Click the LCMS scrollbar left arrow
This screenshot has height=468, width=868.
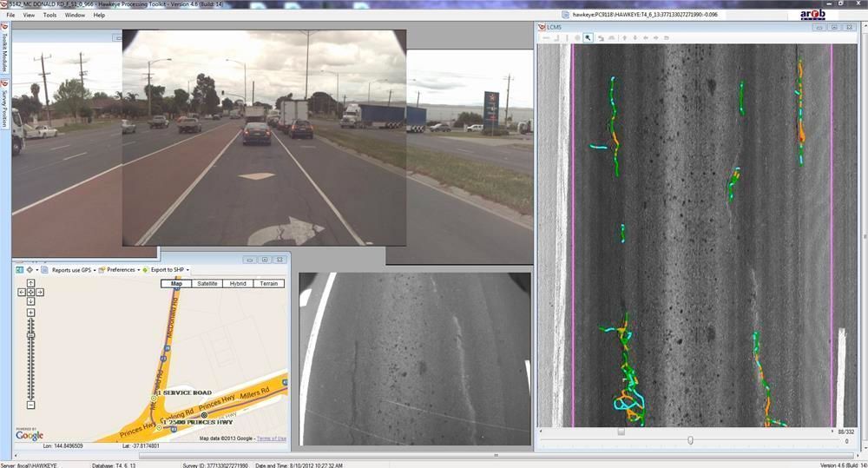click(541, 432)
